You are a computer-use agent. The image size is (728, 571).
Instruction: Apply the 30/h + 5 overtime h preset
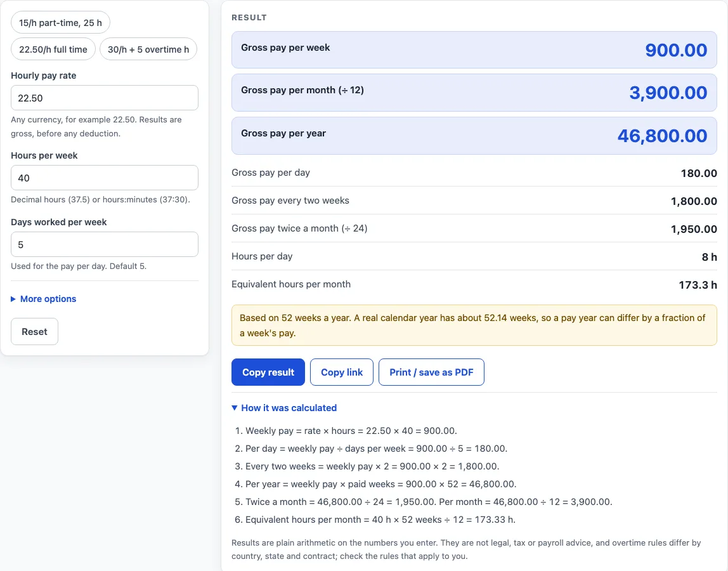pos(148,49)
